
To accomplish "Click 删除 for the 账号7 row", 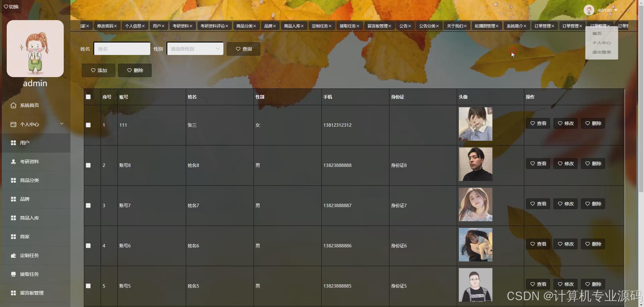I will [593, 204].
